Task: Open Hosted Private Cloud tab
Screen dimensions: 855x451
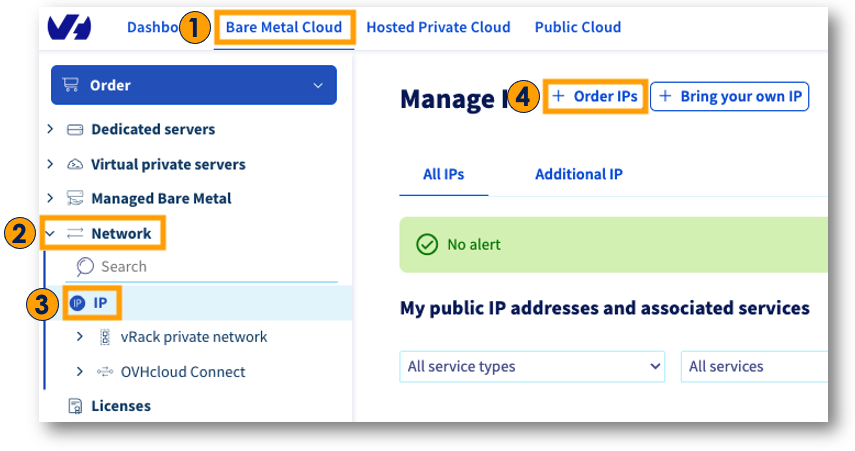Action: pyautogui.click(x=438, y=27)
